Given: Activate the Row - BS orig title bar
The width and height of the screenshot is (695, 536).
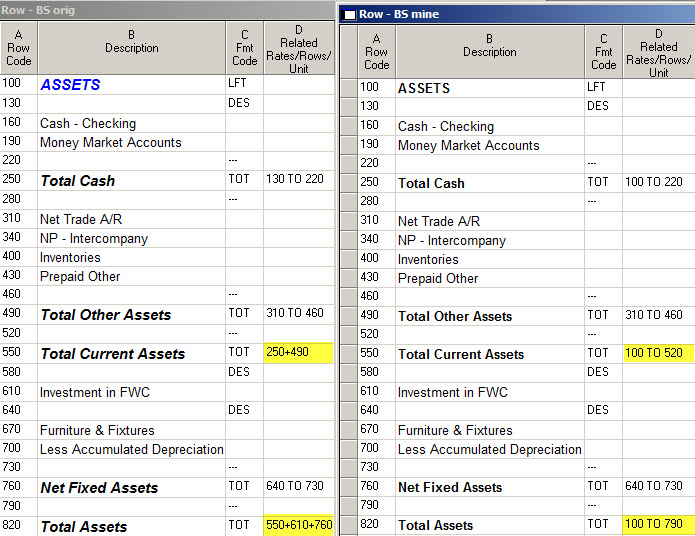Looking at the screenshot, I should (167, 10).
